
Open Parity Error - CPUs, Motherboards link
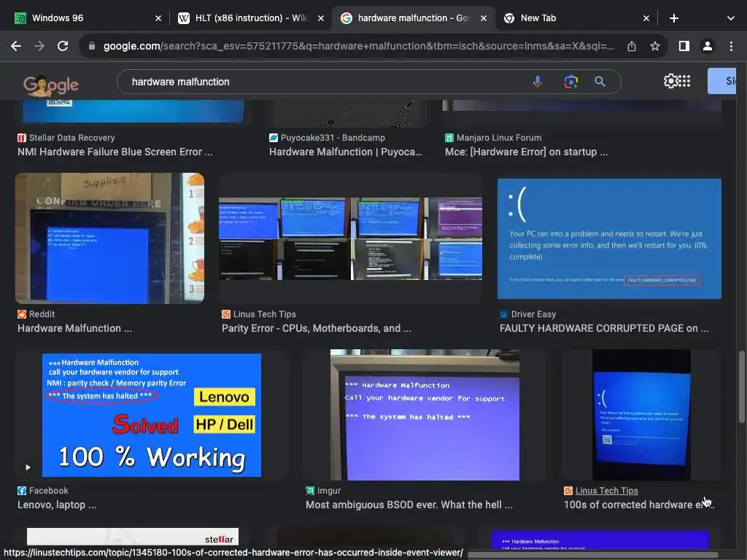pyautogui.click(x=316, y=328)
